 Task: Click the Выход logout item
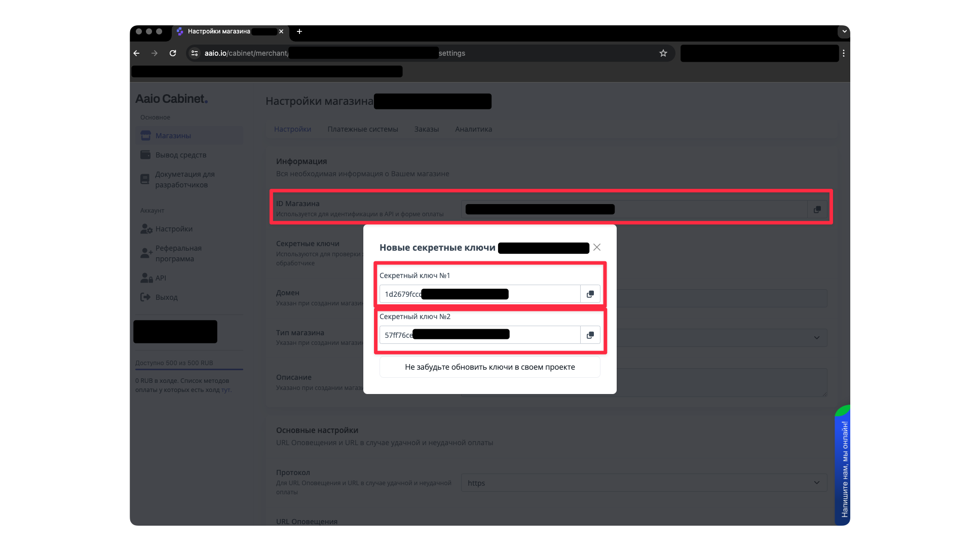tap(166, 297)
